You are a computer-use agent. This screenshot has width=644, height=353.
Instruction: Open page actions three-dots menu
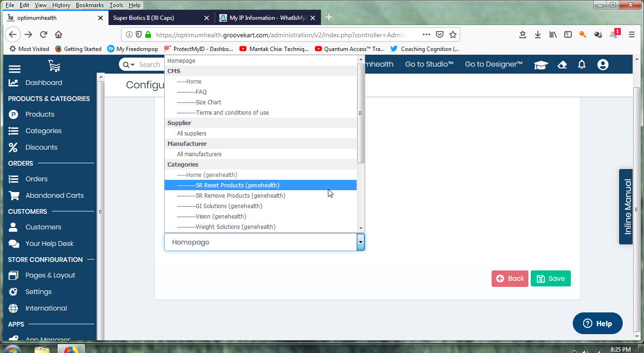click(426, 34)
